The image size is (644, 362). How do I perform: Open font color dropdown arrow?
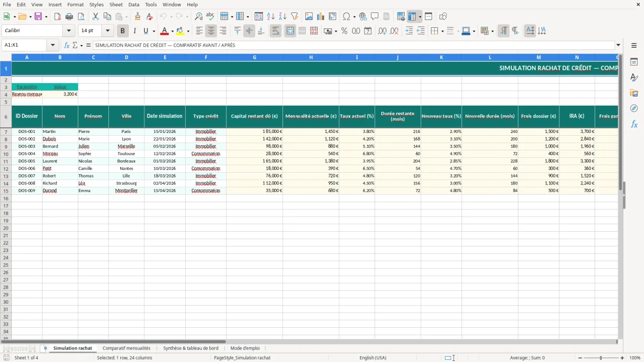[x=172, y=31]
